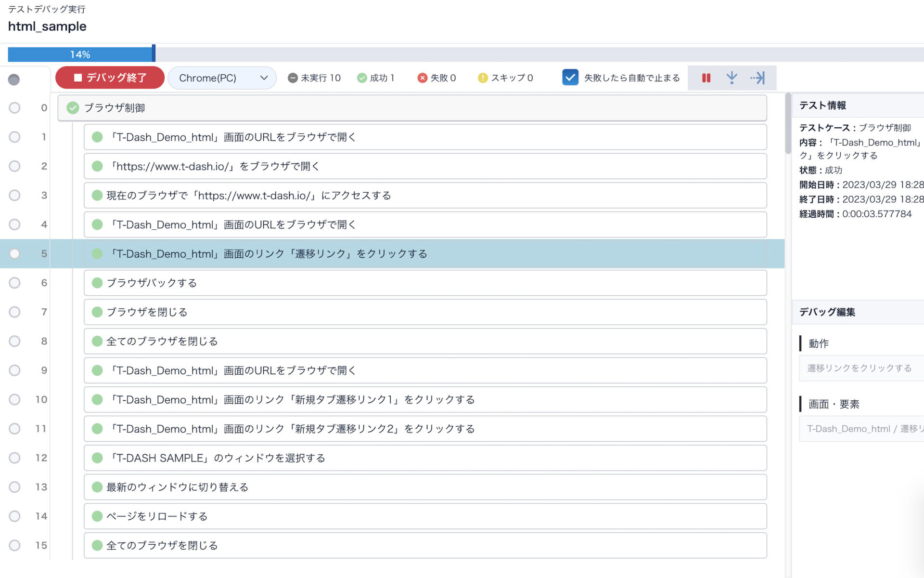
Task: Select breakpoint radio for step 10
Action: pos(14,400)
